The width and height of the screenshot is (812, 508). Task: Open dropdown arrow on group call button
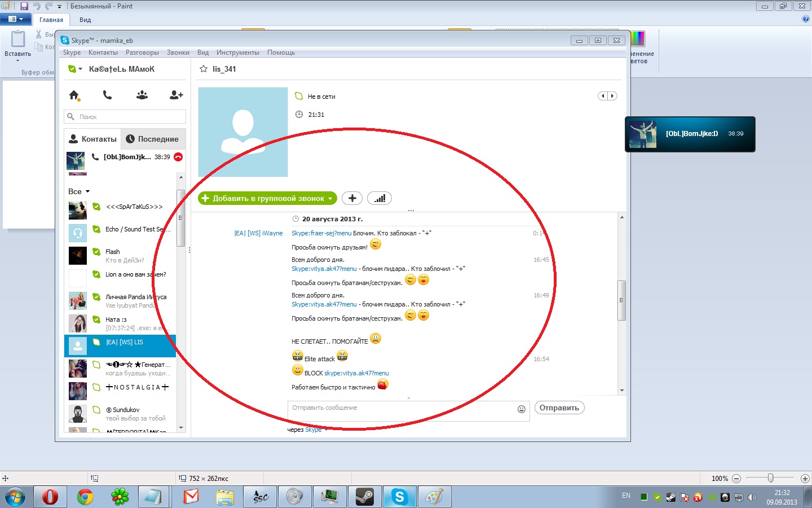pos(330,199)
